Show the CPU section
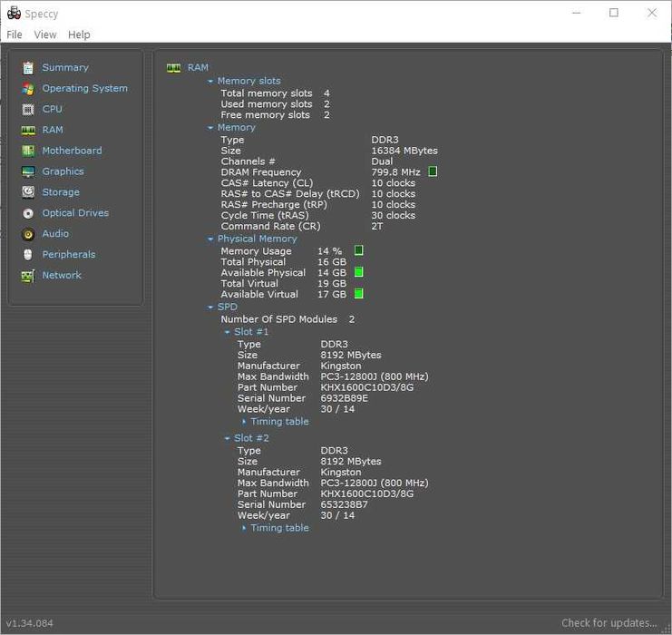This screenshot has height=635, width=672. (53, 110)
